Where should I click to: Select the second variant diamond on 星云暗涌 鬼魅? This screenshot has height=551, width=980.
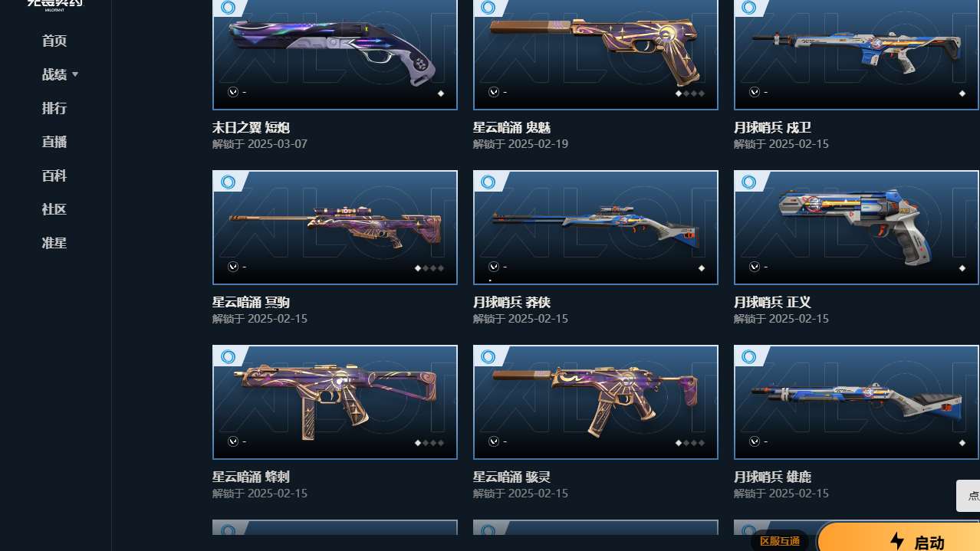click(x=686, y=93)
